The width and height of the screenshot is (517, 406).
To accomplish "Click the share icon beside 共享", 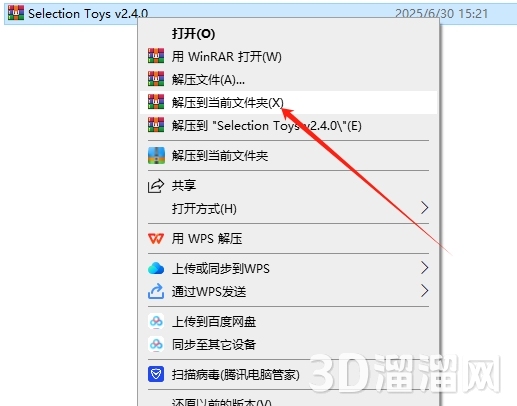I will click(x=156, y=186).
